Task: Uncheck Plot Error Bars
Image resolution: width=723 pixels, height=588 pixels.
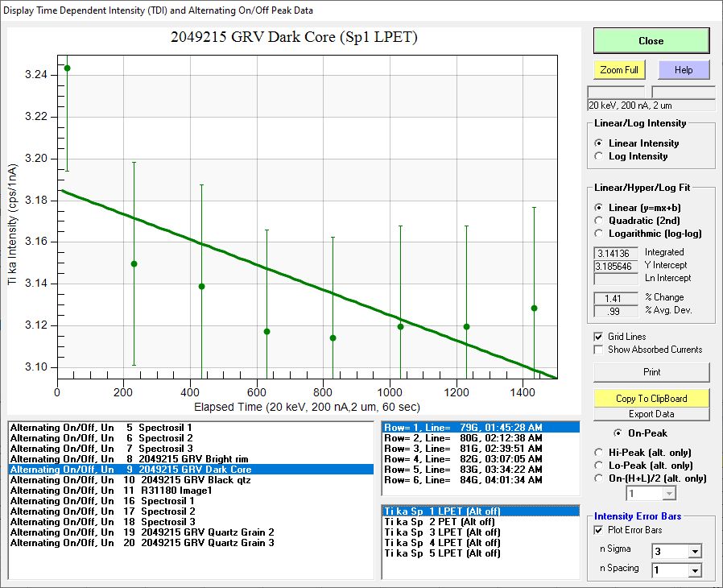Action: [x=598, y=530]
